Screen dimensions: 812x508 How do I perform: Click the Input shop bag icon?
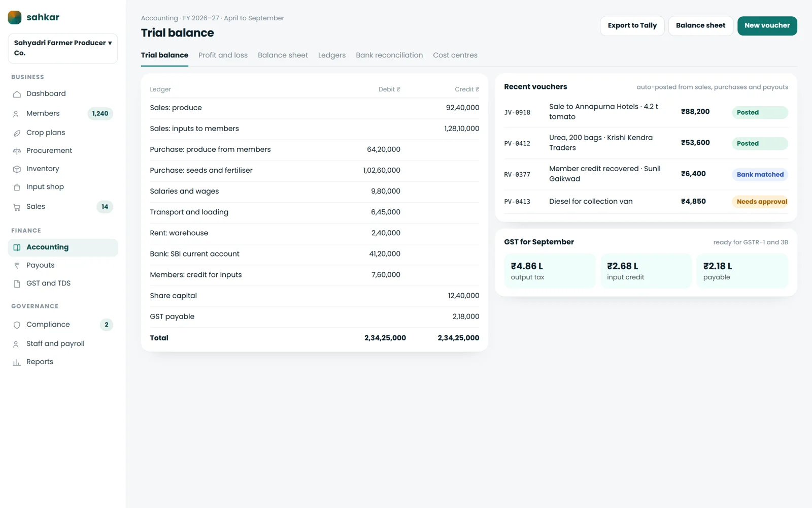(x=17, y=187)
